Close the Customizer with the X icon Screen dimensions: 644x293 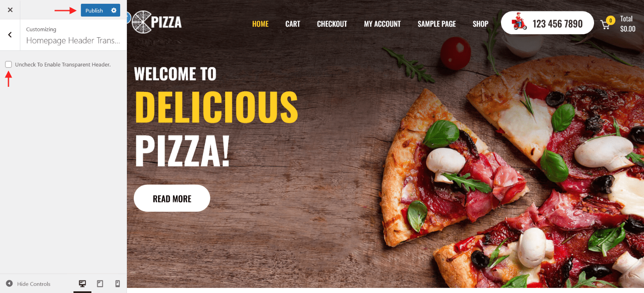tap(10, 10)
